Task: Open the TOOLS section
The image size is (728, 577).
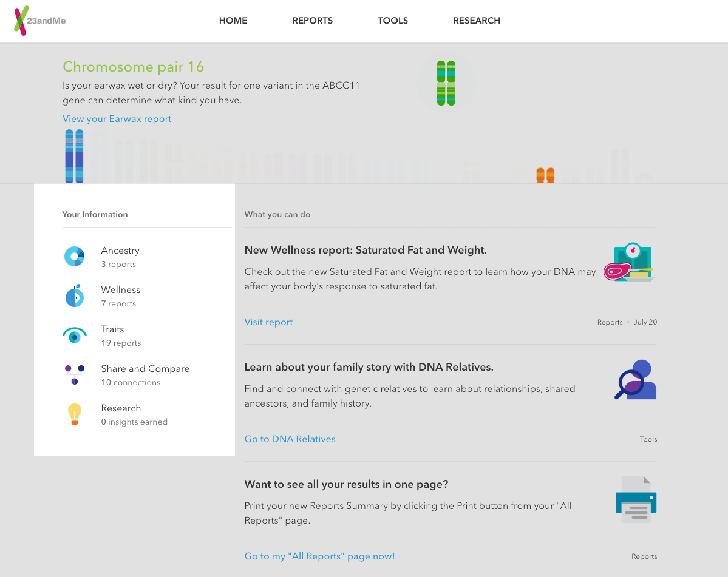Action: coord(393,20)
